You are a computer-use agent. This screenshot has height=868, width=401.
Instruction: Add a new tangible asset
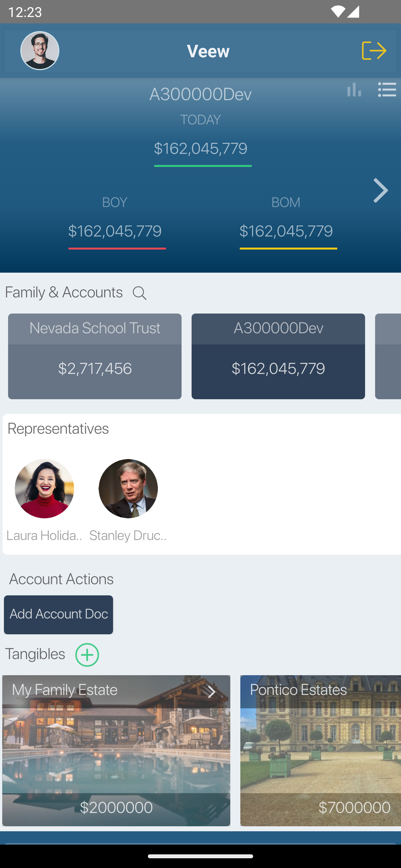pyautogui.click(x=87, y=655)
